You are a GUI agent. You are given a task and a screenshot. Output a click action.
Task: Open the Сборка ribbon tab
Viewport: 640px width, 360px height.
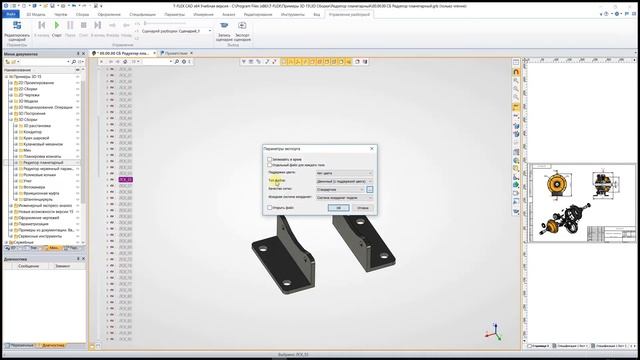(82, 14)
